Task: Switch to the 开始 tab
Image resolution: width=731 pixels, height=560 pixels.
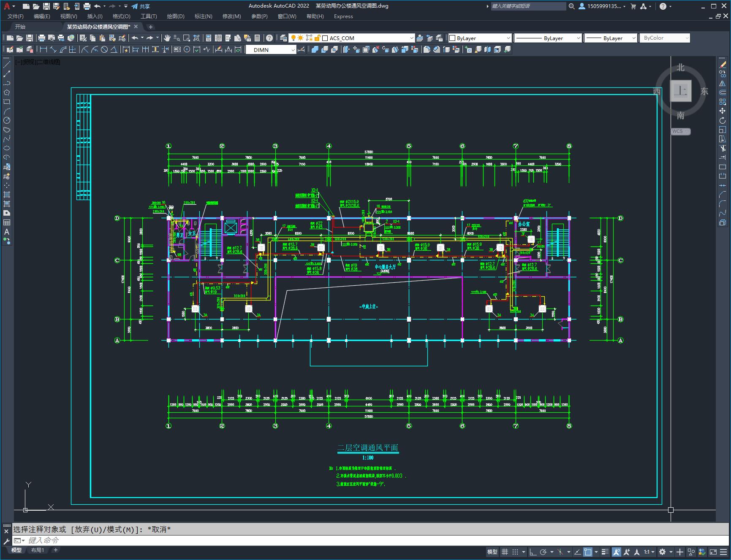Action: pos(20,27)
